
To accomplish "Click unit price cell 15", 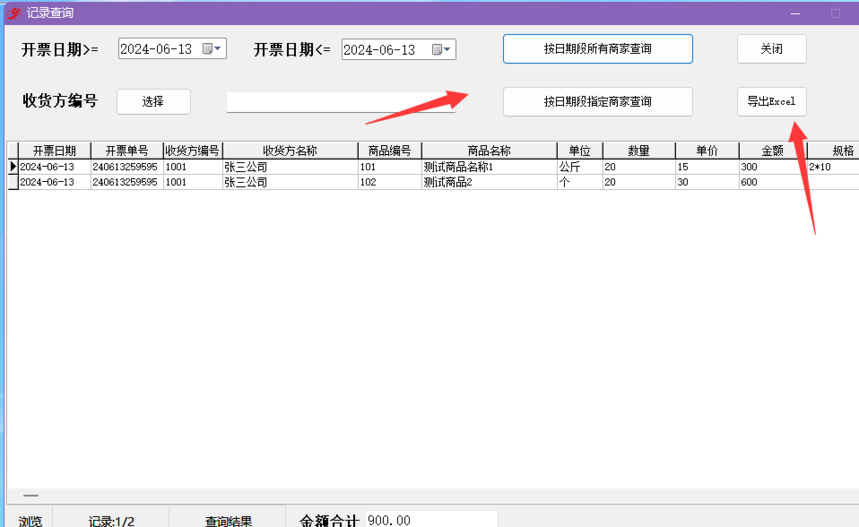I will point(707,167).
